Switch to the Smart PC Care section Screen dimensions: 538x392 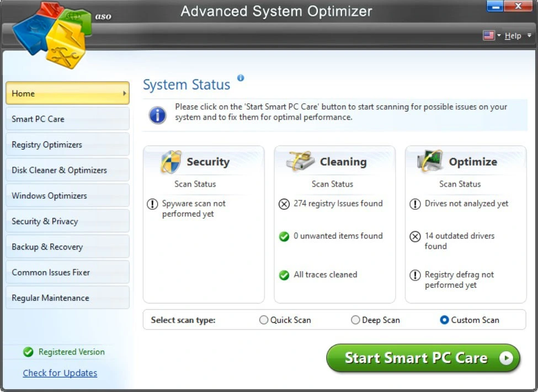click(x=67, y=119)
